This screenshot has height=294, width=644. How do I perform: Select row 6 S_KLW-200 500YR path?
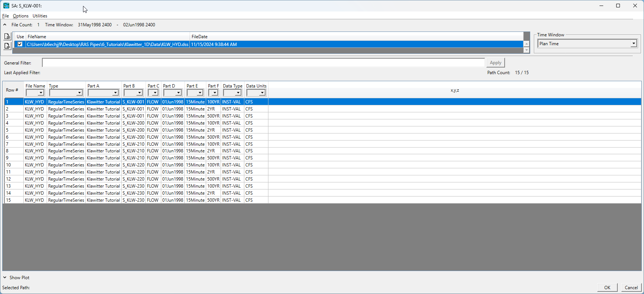pyautogui.click(x=133, y=137)
